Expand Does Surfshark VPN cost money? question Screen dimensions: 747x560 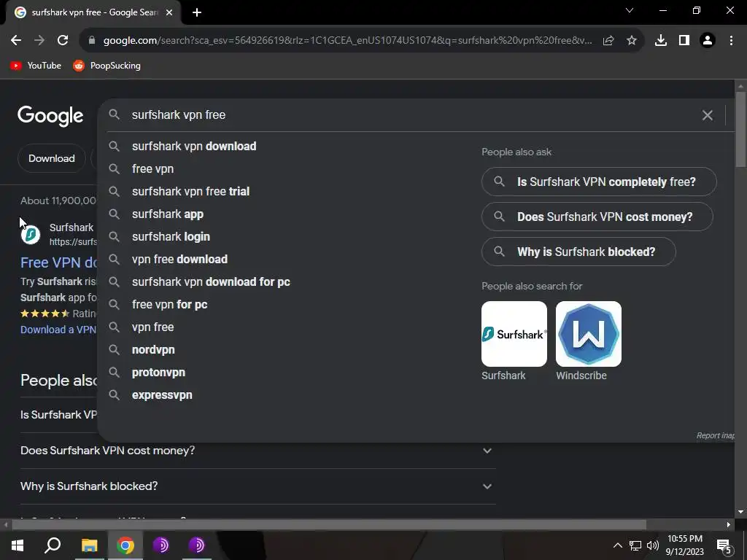point(258,451)
